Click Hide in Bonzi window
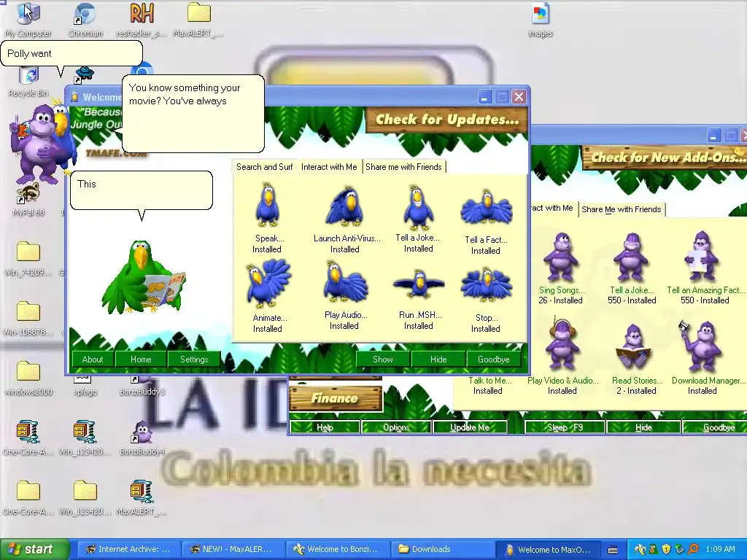 [x=643, y=427]
